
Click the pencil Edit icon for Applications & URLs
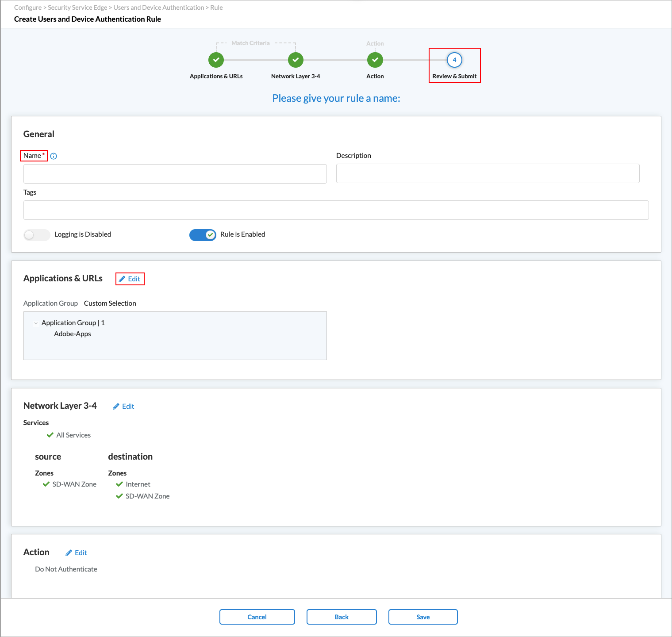pyautogui.click(x=123, y=279)
